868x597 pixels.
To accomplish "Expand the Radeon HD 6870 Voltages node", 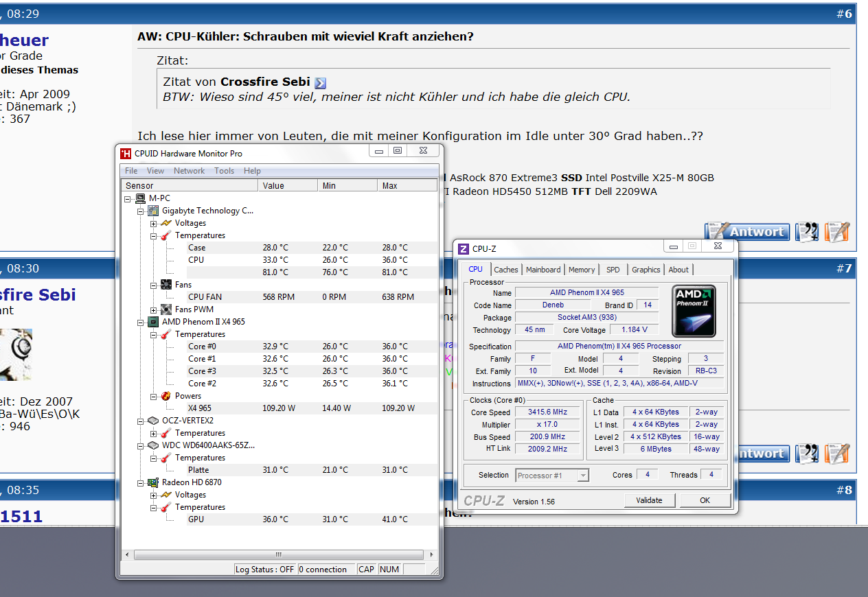I will [x=154, y=495].
